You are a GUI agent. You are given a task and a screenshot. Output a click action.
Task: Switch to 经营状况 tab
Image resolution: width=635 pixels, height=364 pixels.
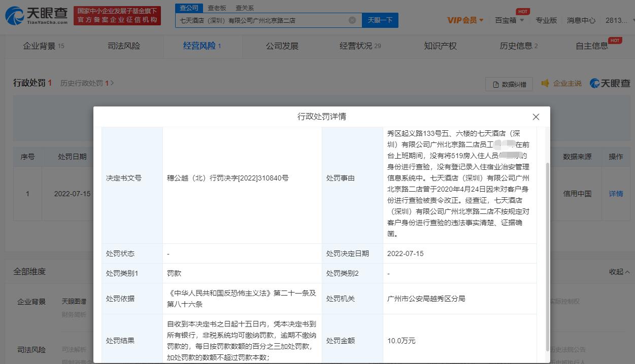tap(360, 46)
